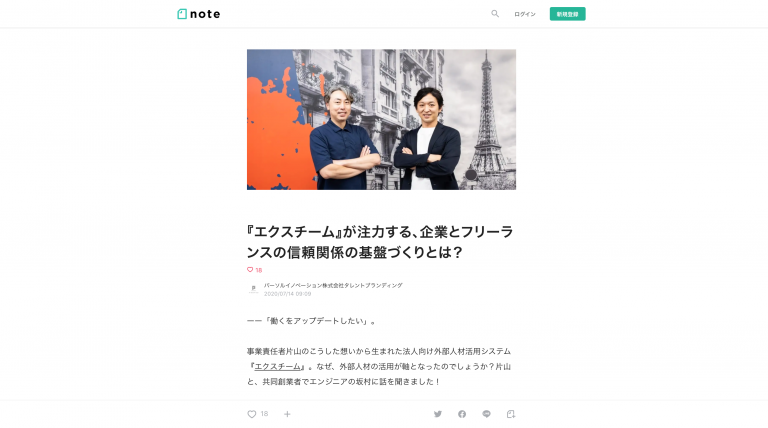Like the article via the small pink heart

click(x=250, y=269)
